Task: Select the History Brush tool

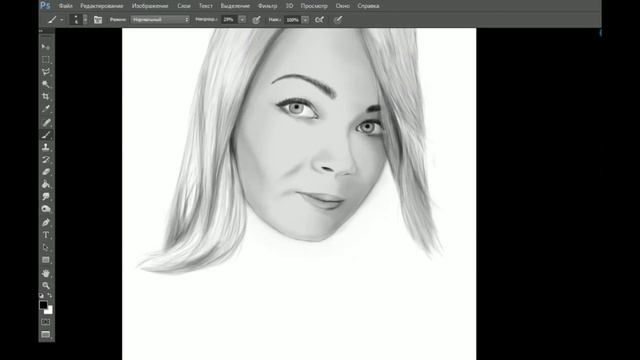Action: tap(46, 160)
